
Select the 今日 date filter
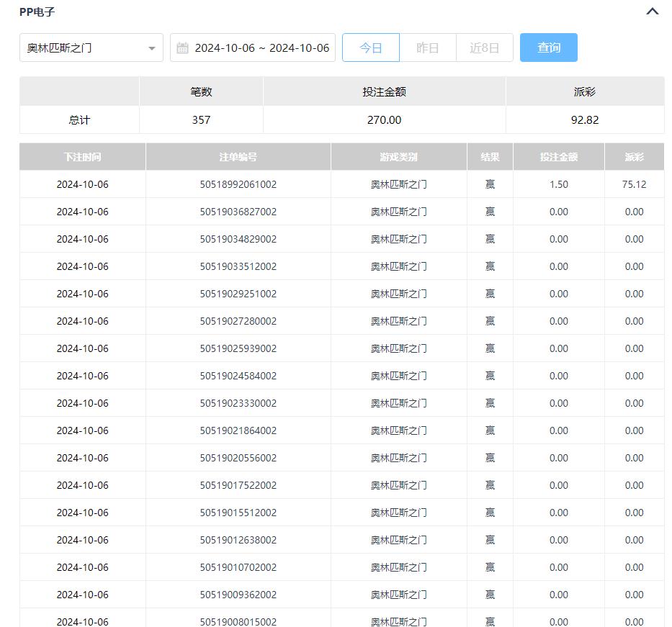pyautogui.click(x=370, y=48)
